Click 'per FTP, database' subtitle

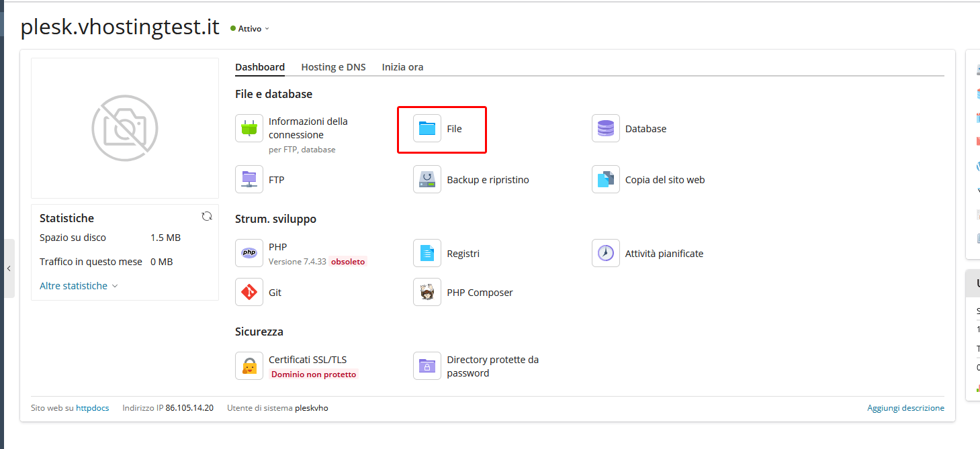click(302, 150)
